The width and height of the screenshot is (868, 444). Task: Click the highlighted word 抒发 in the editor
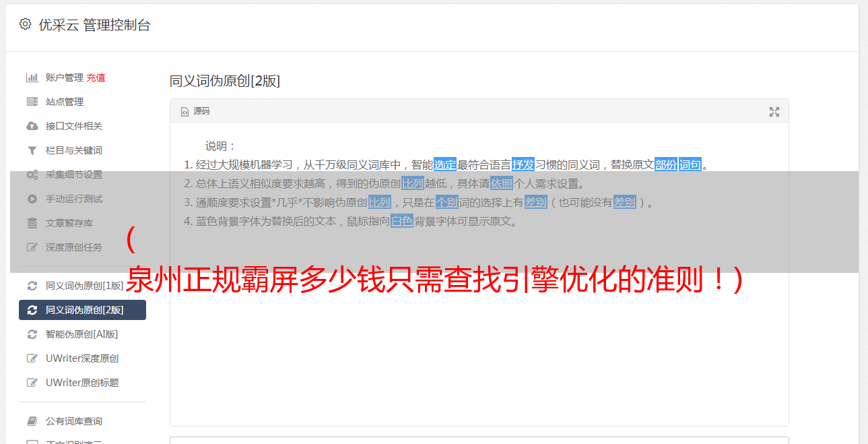[523, 164]
